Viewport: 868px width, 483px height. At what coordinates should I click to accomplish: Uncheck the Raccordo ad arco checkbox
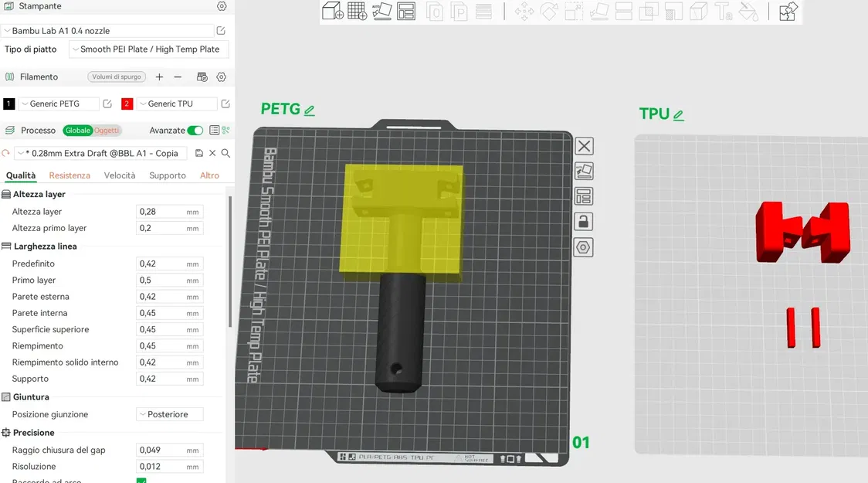coord(143,480)
